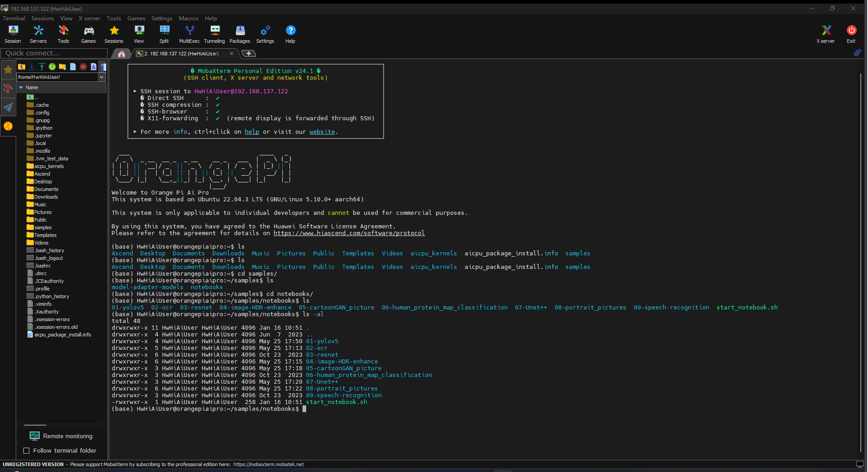Viewport: 868px width, 472px height.
Task: Open the Terminal menu
Action: coord(14,18)
